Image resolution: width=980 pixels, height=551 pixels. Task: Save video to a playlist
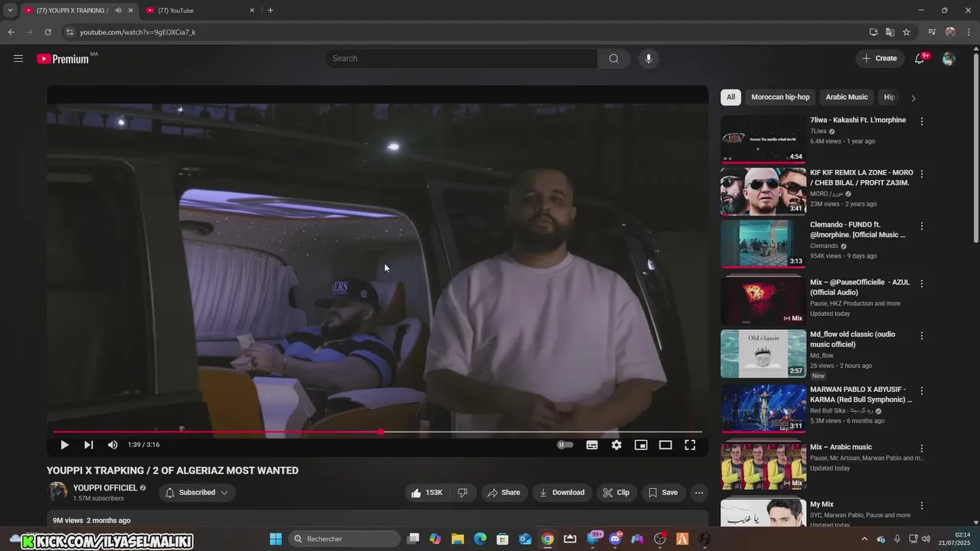(663, 493)
